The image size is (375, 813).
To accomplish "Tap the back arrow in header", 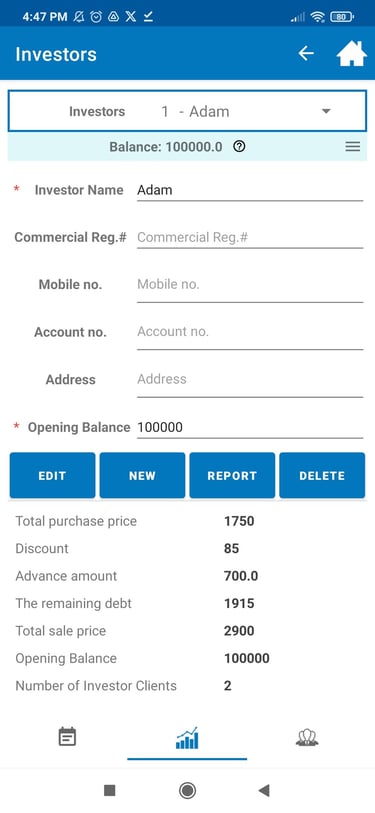I will [306, 53].
